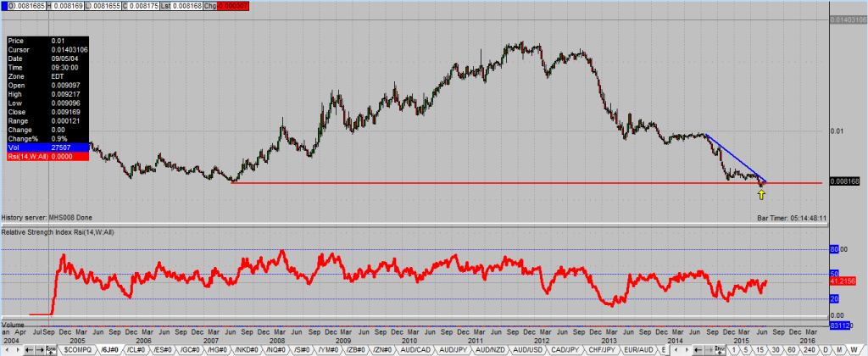The width and height of the screenshot is (868, 356).
Task: Click the bold back arrow near symbol tabs
Action: tap(29, 350)
